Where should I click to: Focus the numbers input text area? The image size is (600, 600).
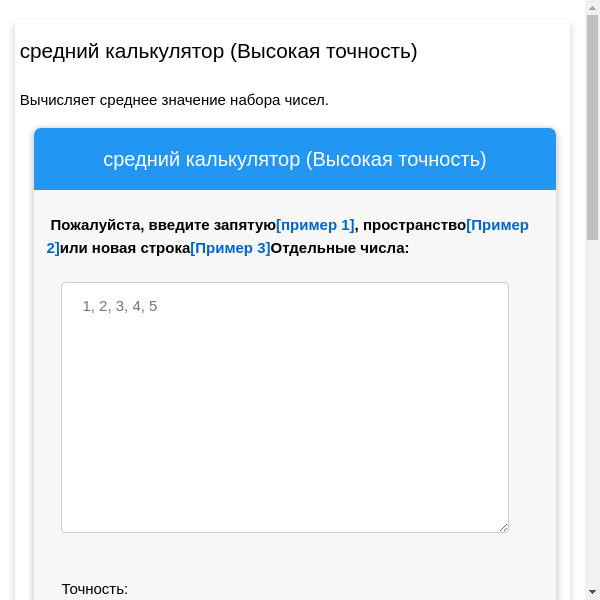pyautogui.click(x=285, y=420)
